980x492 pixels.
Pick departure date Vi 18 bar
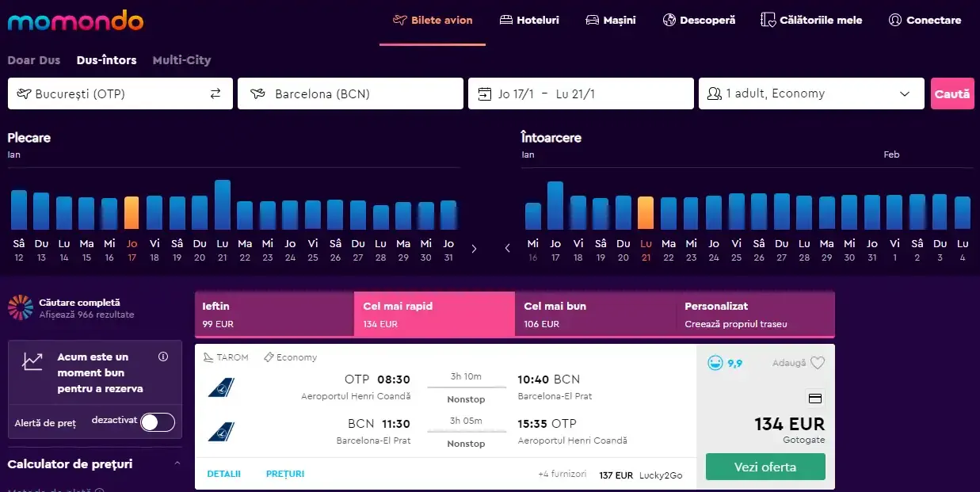[x=154, y=213]
